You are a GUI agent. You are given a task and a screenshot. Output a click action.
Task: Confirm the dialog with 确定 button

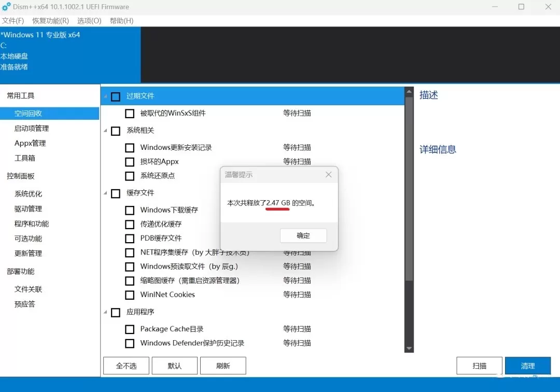coord(303,235)
